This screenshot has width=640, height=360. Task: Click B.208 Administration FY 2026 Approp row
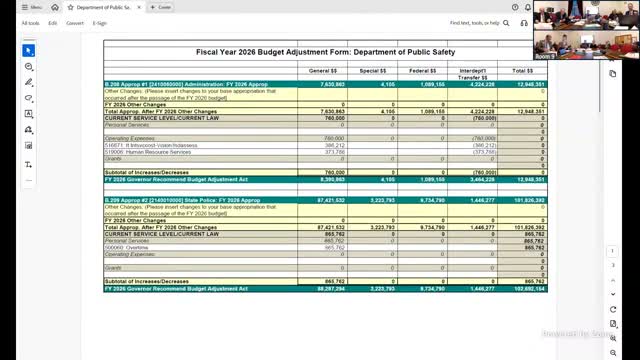(x=325, y=84)
